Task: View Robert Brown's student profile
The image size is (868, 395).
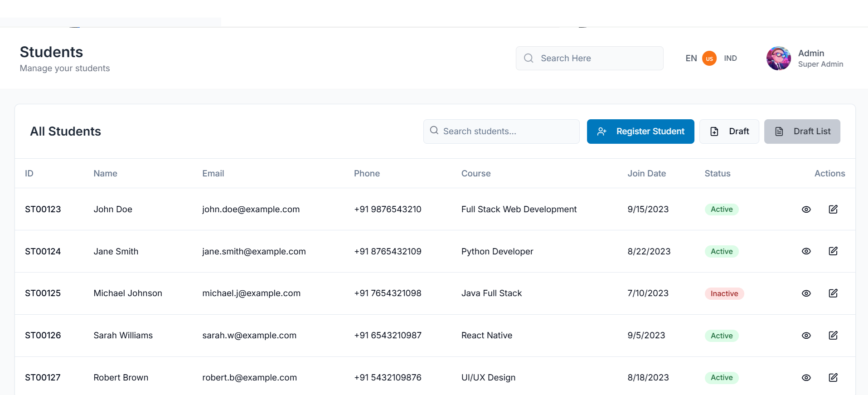Action: point(806,378)
